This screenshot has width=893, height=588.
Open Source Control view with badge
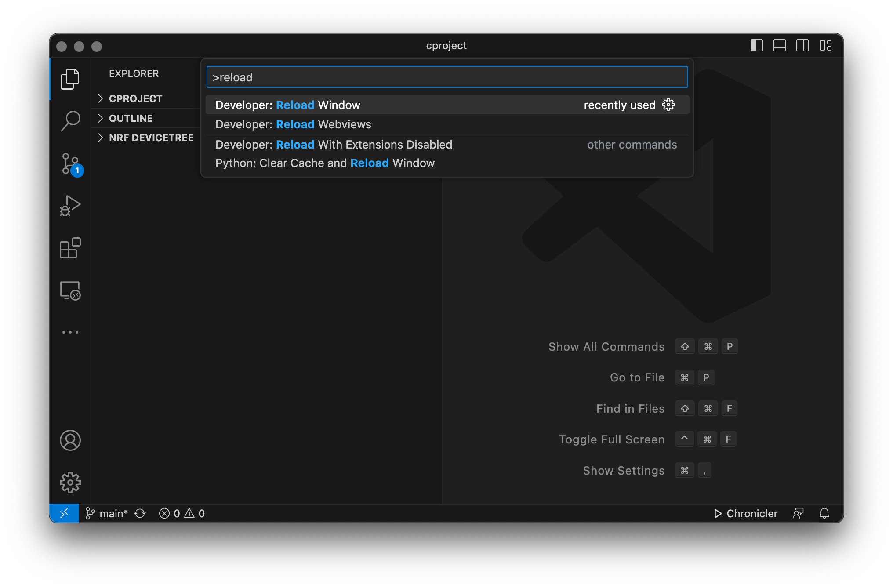pos(70,163)
